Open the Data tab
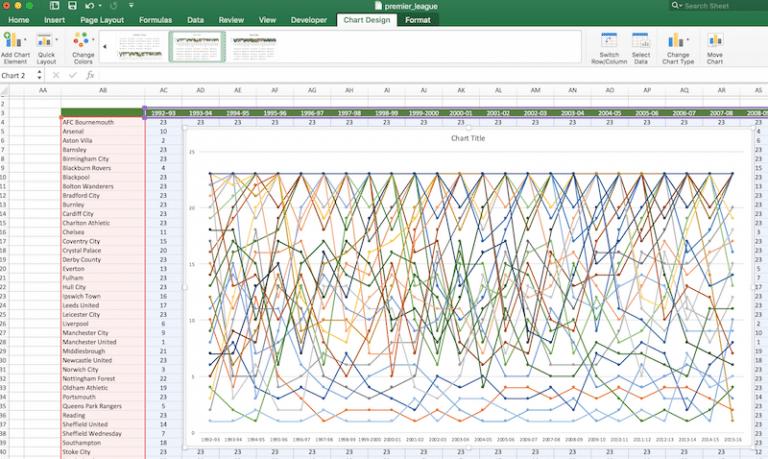This screenshot has width=768, height=459. (195, 20)
